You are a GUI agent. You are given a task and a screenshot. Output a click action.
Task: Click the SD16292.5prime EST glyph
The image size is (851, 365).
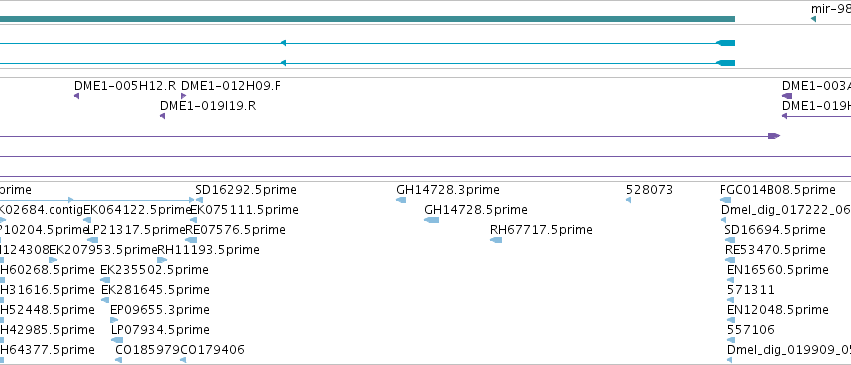tap(199, 200)
